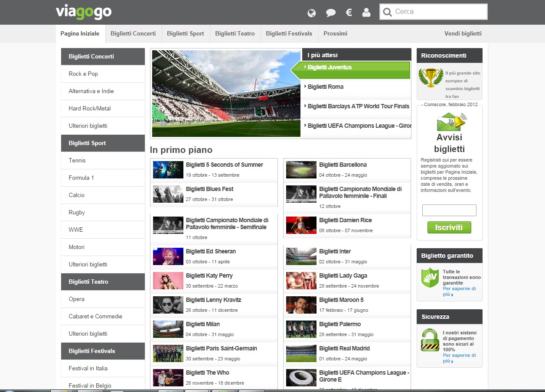Open the Motori category
545x392 pixels.
point(103,247)
